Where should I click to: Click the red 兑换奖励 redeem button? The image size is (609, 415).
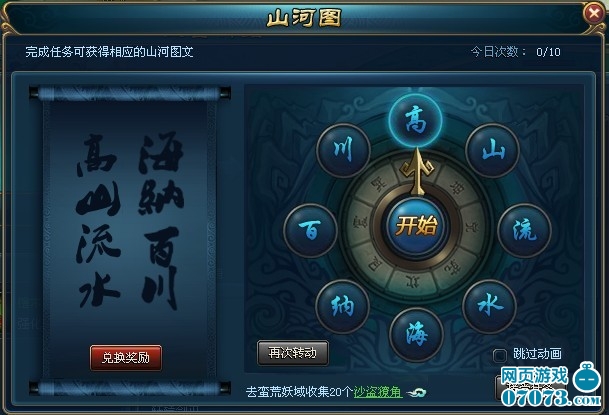pos(126,358)
